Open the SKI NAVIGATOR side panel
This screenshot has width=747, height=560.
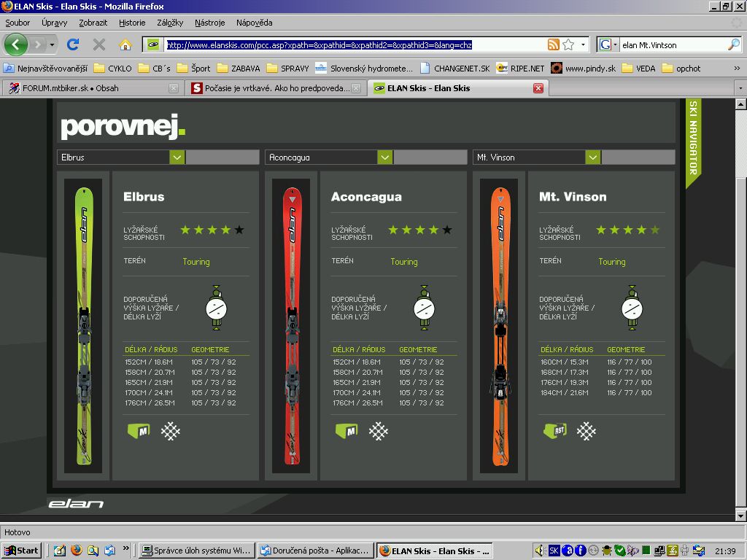(693, 139)
